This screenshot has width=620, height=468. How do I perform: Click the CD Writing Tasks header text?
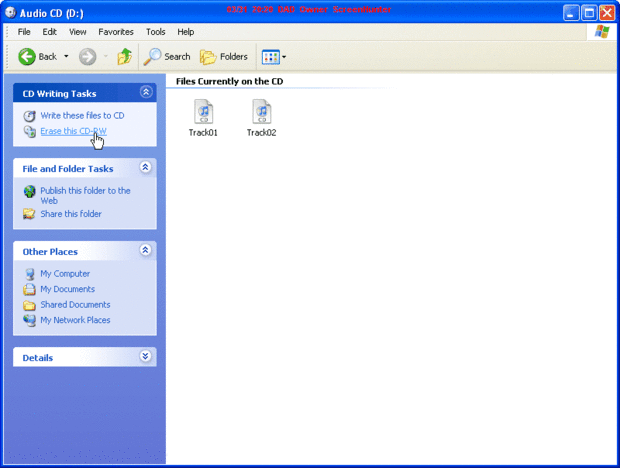(59, 94)
